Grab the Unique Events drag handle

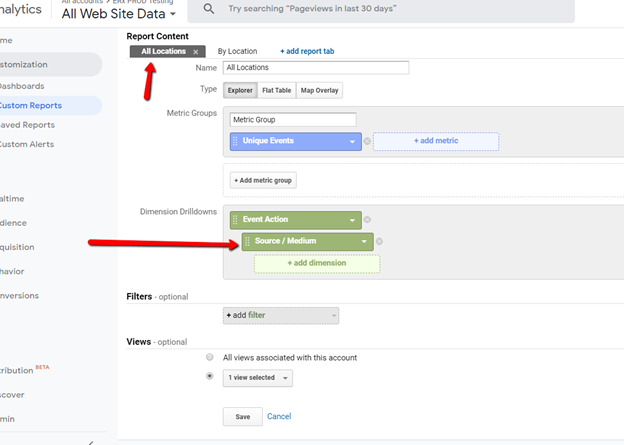point(235,141)
